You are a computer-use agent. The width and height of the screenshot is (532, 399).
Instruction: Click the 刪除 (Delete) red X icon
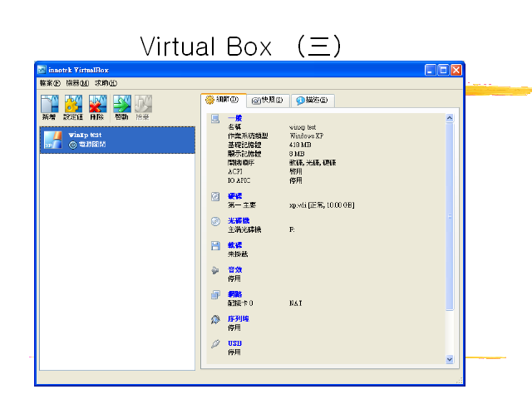98,104
